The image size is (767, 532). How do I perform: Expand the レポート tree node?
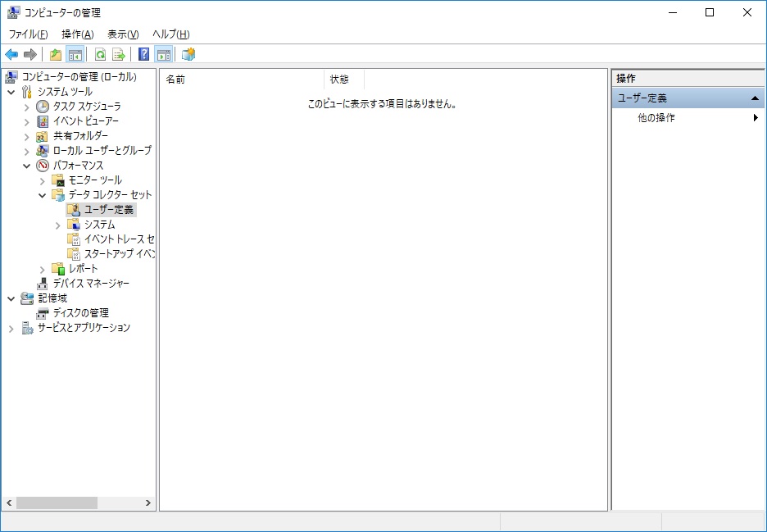pos(43,269)
